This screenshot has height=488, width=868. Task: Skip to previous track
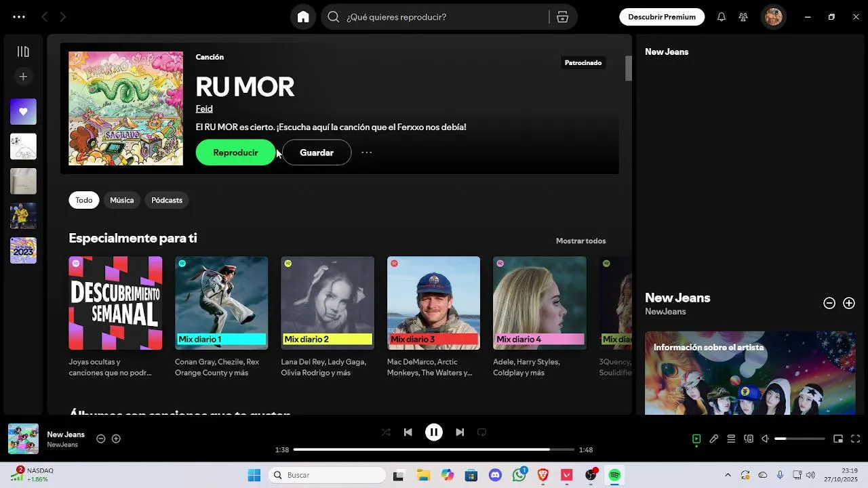[408, 432]
